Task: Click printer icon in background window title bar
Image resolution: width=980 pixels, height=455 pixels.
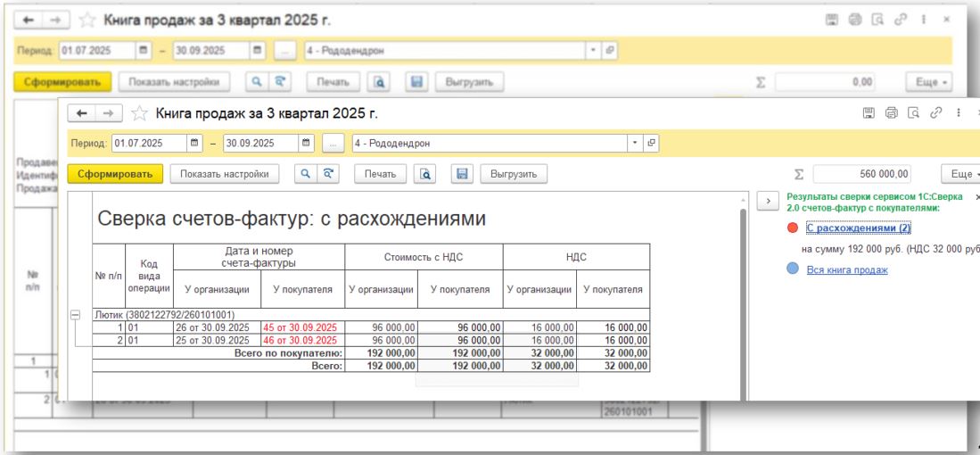Action: (x=854, y=20)
